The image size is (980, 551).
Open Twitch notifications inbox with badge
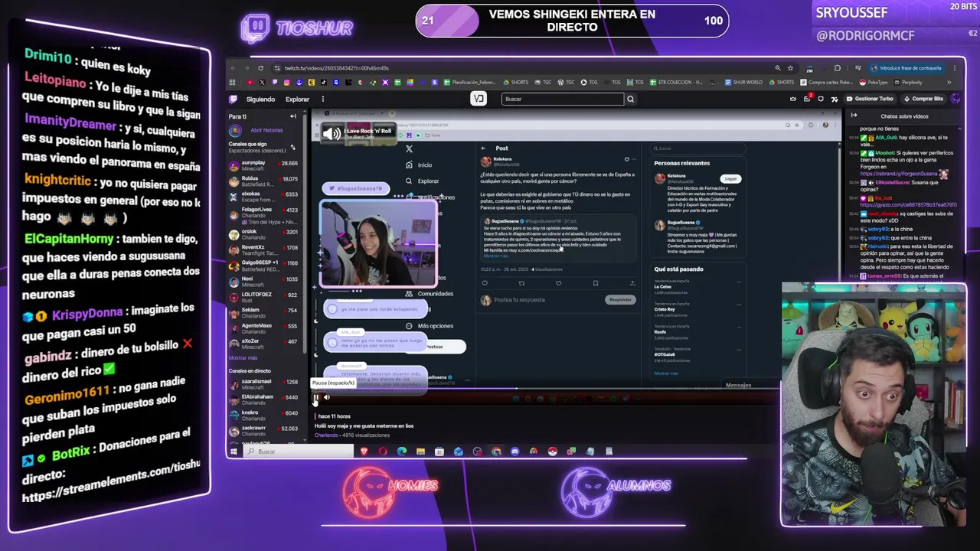[x=807, y=99]
